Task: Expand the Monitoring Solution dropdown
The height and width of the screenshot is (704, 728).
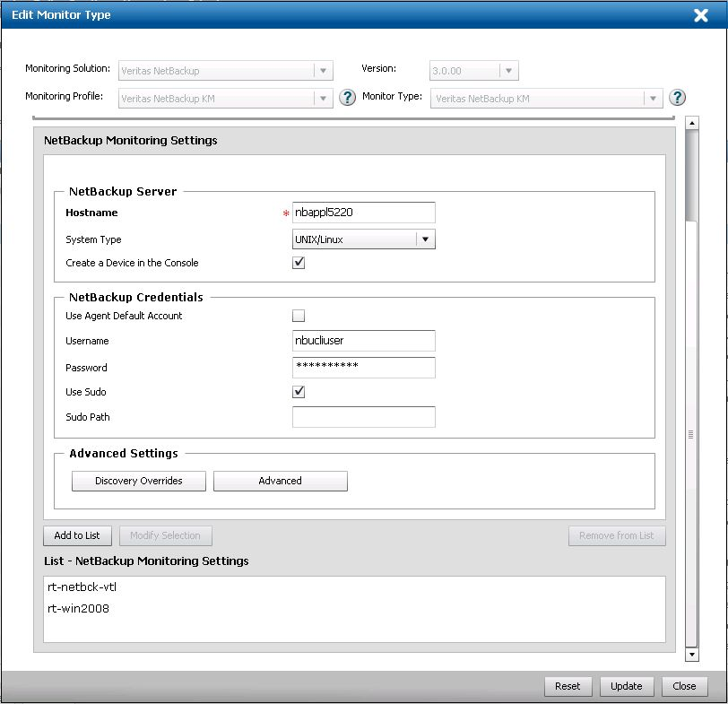Action: (323, 71)
